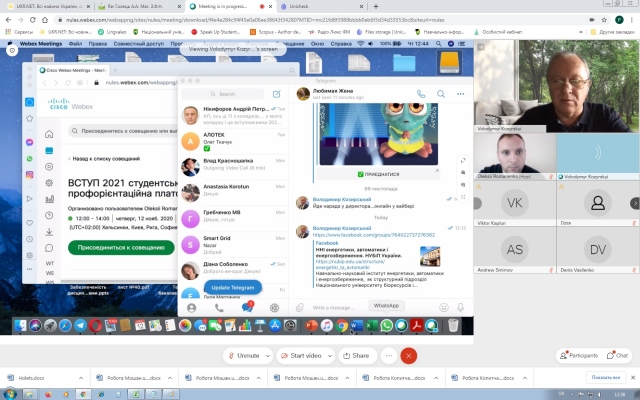Open the Правка menu

(x=98, y=44)
